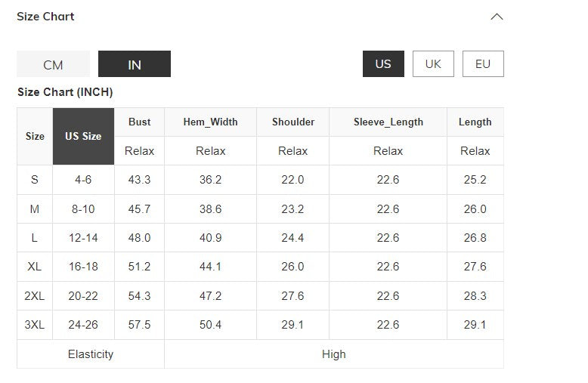Switch units to CM
This screenshot has width=588, height=383.
click(53, 64)
